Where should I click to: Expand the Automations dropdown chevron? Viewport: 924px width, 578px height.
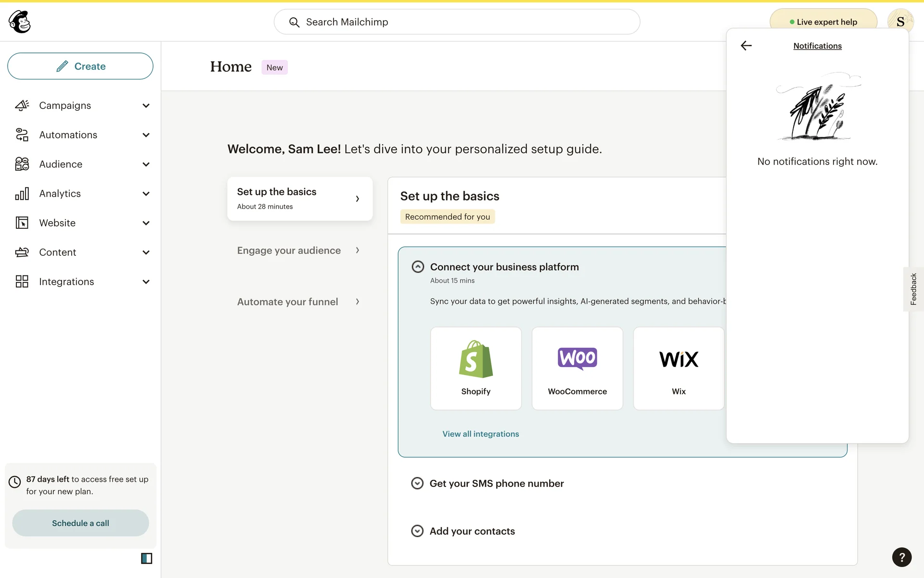click(x=146, y=135)
